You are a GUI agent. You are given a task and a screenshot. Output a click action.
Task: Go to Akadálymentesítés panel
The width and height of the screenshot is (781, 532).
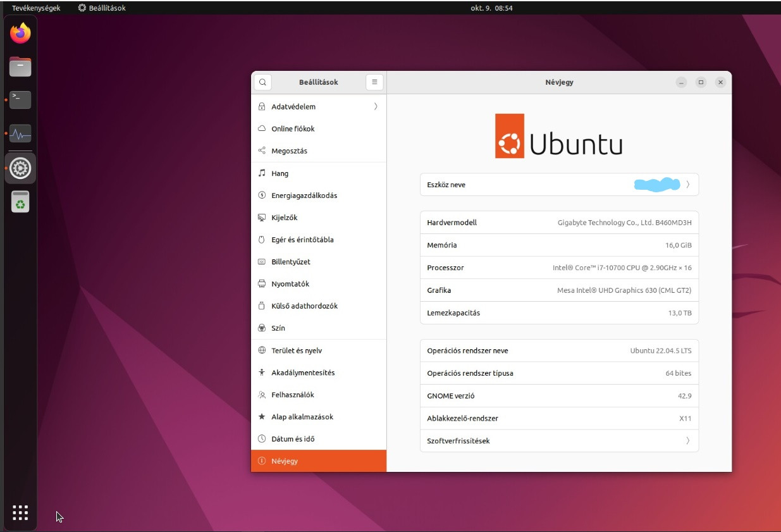point(319,373)
